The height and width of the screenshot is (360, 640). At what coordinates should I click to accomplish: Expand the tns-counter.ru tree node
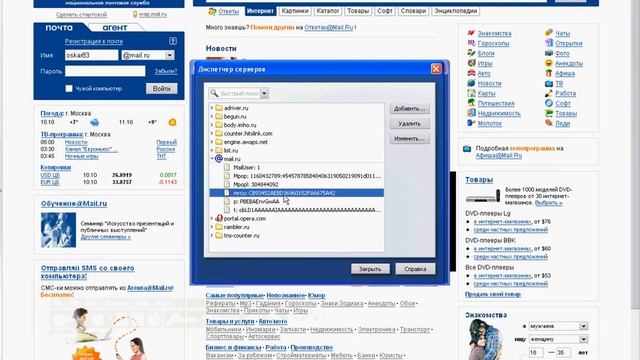pyautogui.click(x=212, y=236)
